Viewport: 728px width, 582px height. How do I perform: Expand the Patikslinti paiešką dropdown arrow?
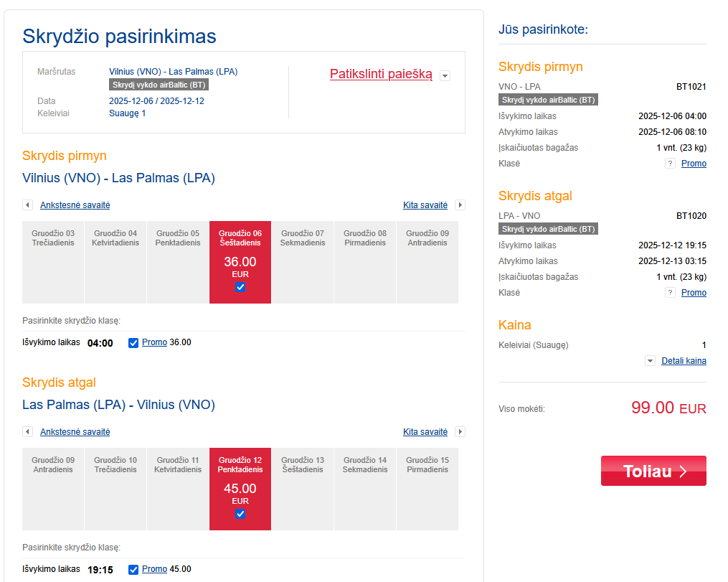[x=445, y=75]
